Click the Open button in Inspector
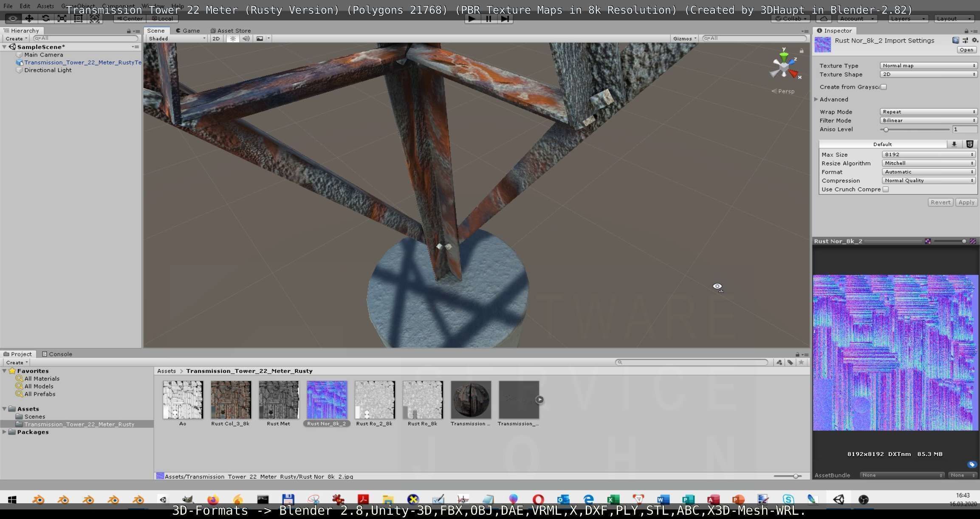Screen dimensions: 980x519 click(966, 50)
